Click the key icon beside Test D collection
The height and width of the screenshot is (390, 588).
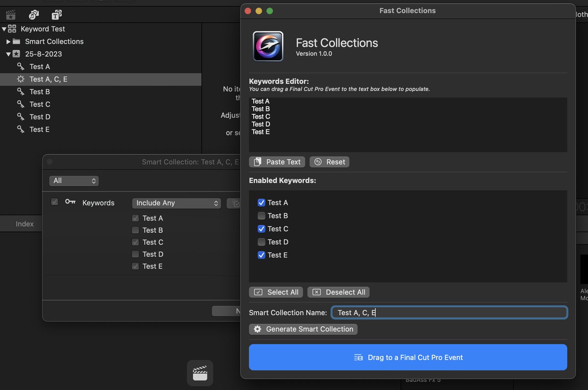point(21,117)
